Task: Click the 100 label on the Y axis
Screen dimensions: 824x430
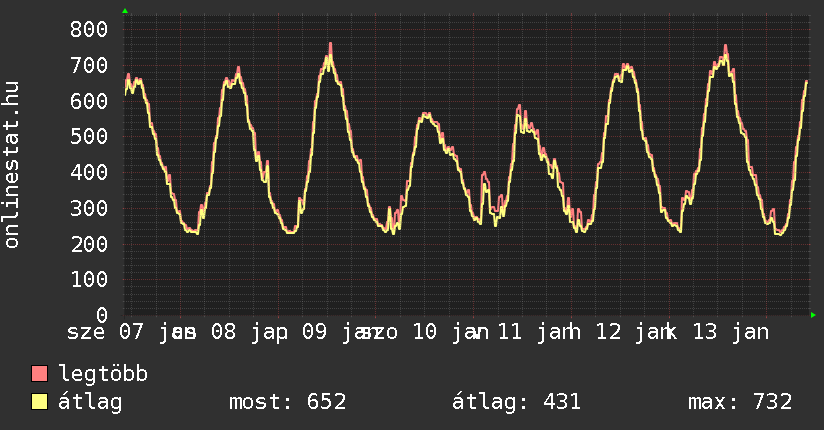Action: (x=88, y=279)
